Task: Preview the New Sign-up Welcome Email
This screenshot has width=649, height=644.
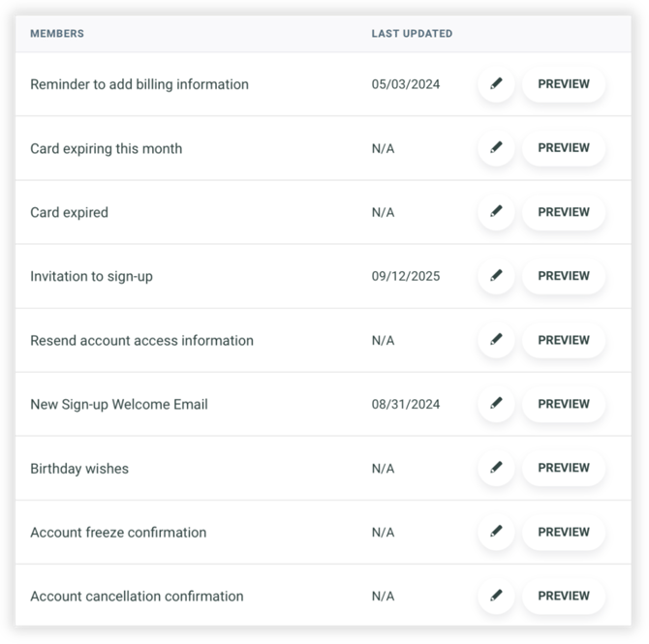Action: [x=564, y=404]
